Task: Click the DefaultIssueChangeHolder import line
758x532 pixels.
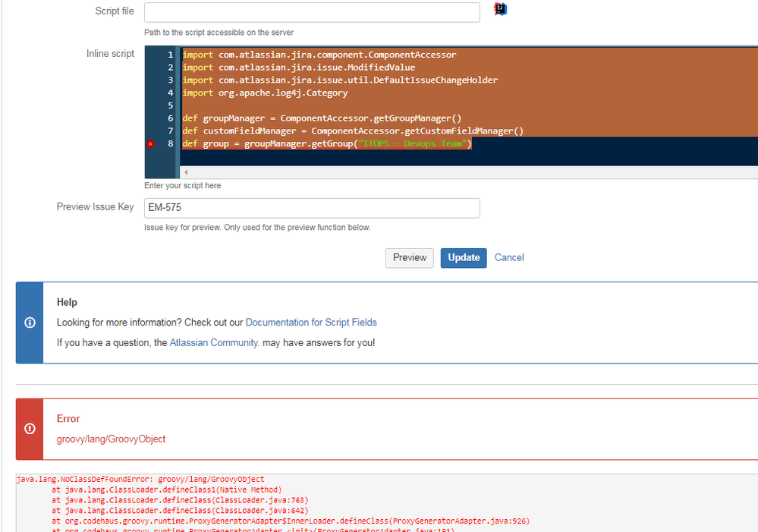Action: pos(340,80)
